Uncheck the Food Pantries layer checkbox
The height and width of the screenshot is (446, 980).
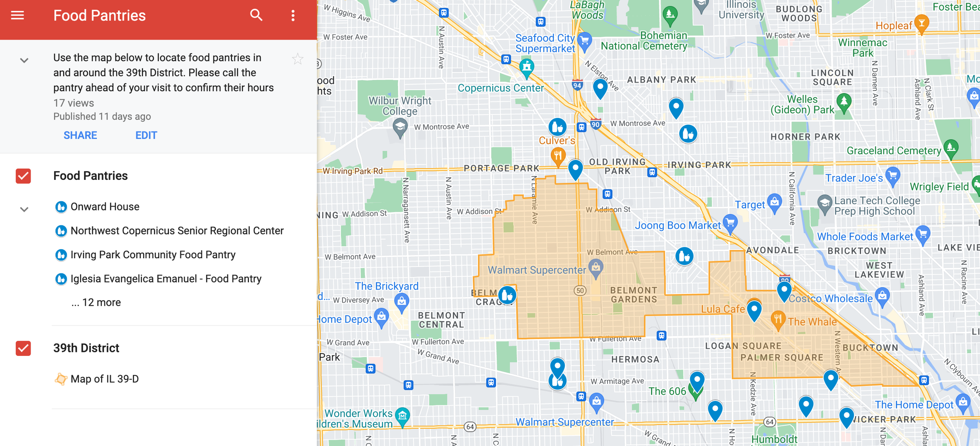coord(23,176)
